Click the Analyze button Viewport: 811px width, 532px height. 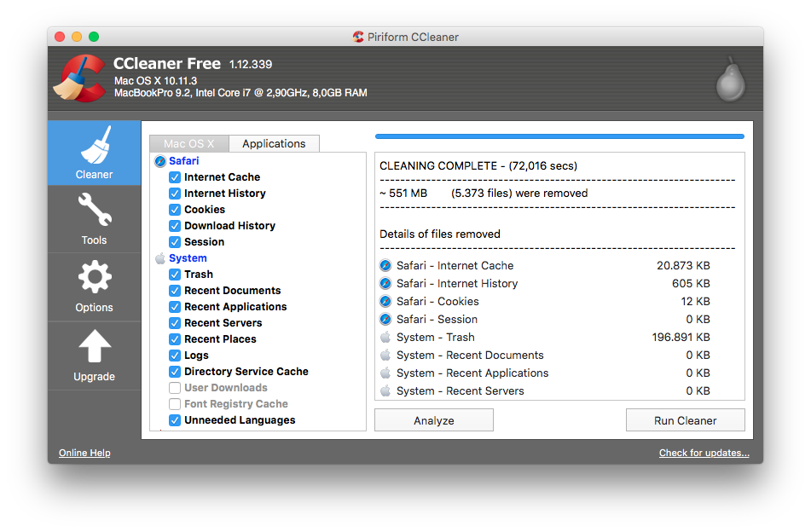(434, 420)
